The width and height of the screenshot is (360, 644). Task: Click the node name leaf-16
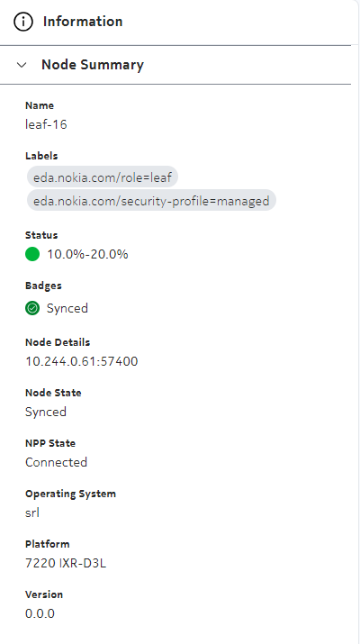(x=46, y=124)
